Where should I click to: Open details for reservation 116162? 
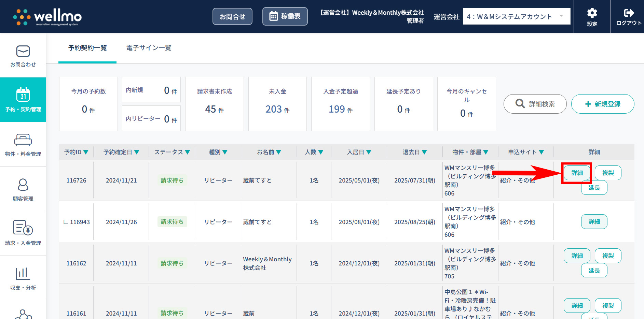click(577, 256)
